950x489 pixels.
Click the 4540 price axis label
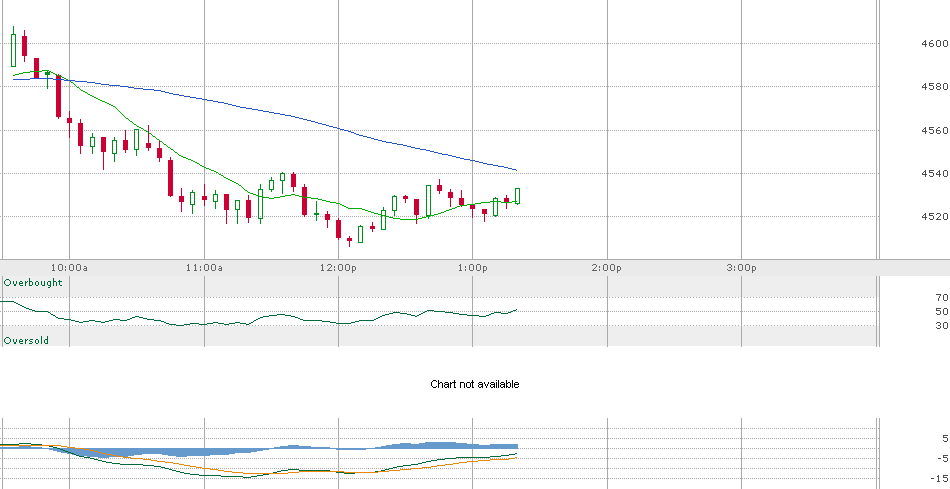[x=934, y=173]
